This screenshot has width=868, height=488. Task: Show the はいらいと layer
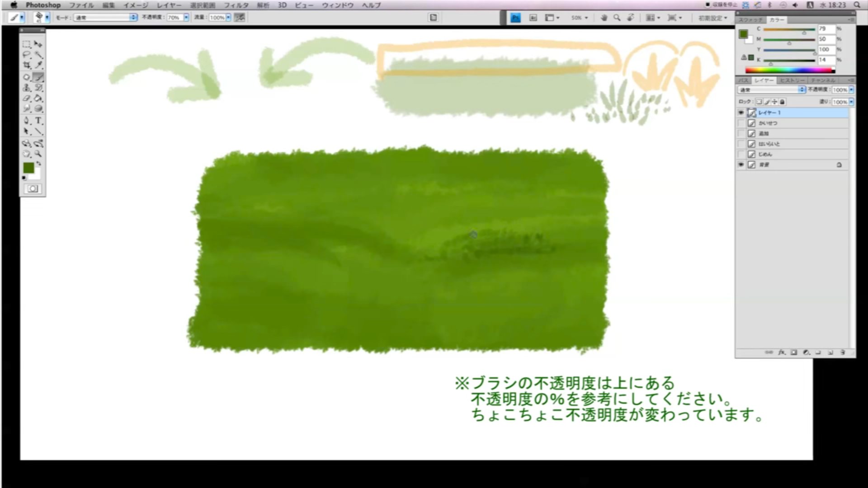tap(741, 144)
